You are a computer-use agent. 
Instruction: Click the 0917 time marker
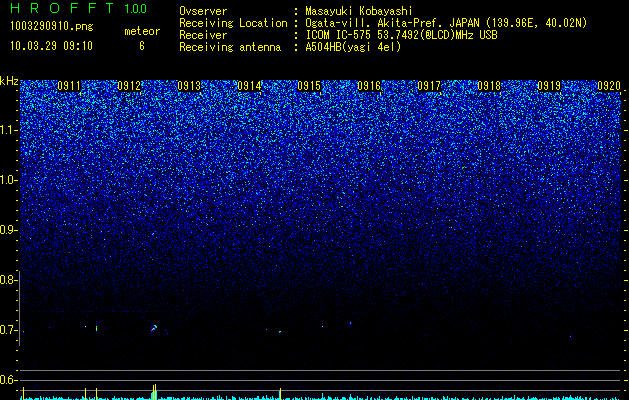[429, 86]
